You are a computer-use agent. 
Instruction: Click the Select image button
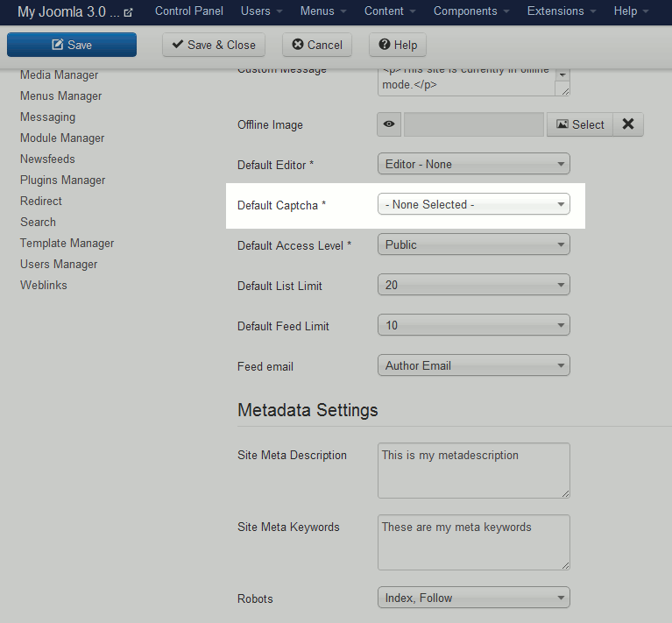click(x=579, y=124)
